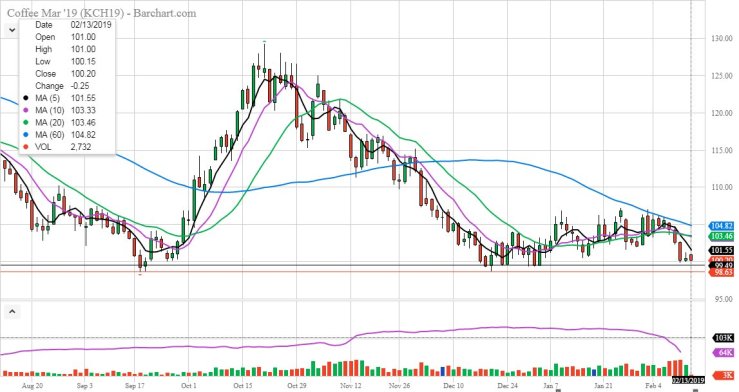Click the blue MA (60) legend dot

pos(26,135)
